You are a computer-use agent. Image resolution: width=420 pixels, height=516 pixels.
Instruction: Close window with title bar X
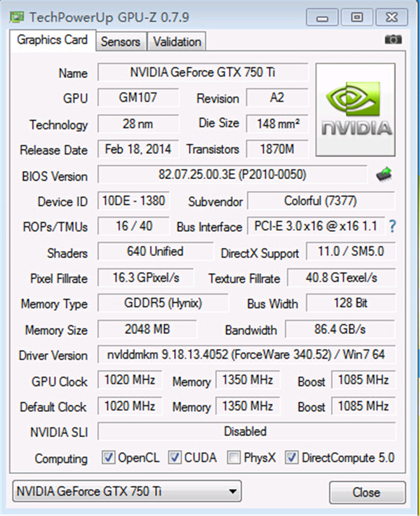pos(392,18)
